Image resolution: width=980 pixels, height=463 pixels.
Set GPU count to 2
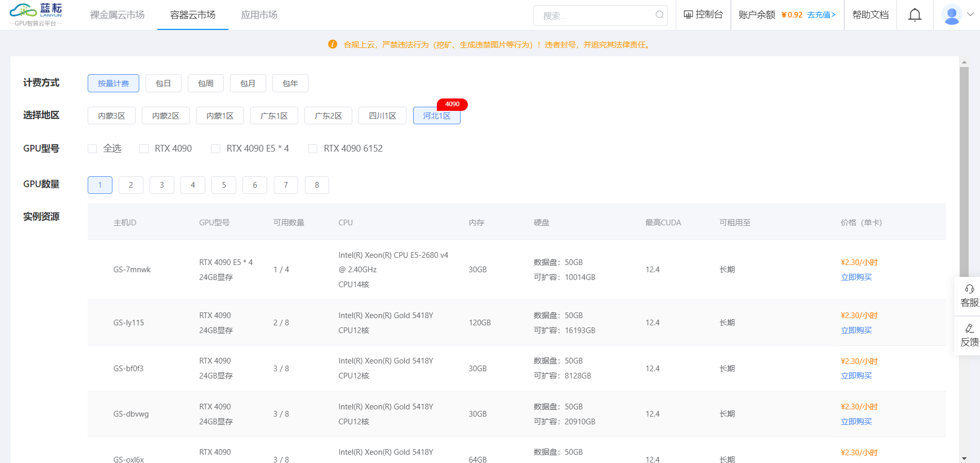pos(131,185)
